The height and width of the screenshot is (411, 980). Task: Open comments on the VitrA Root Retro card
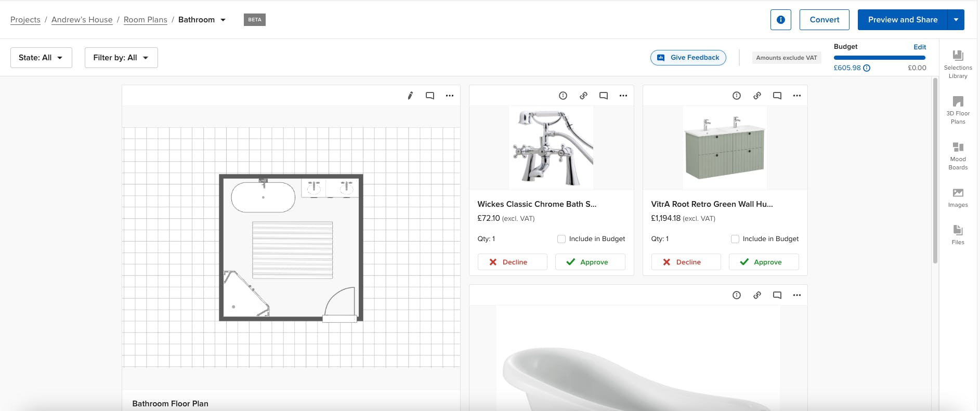[777, 96]
